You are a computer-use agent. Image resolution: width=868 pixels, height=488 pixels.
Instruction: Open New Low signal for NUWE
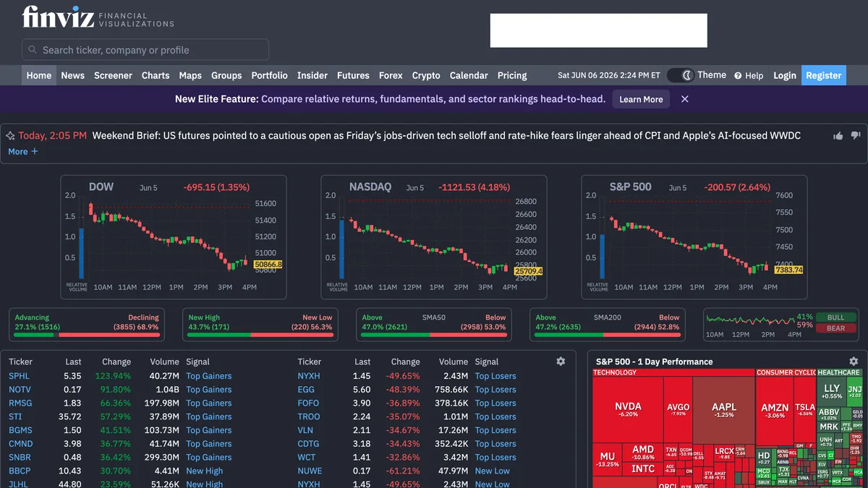[493, 471]
